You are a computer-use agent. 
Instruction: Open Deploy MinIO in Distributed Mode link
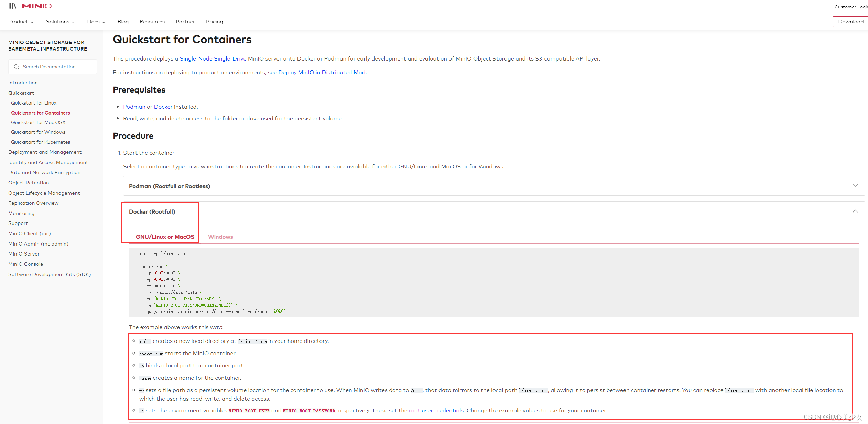[x=323, y=72]
